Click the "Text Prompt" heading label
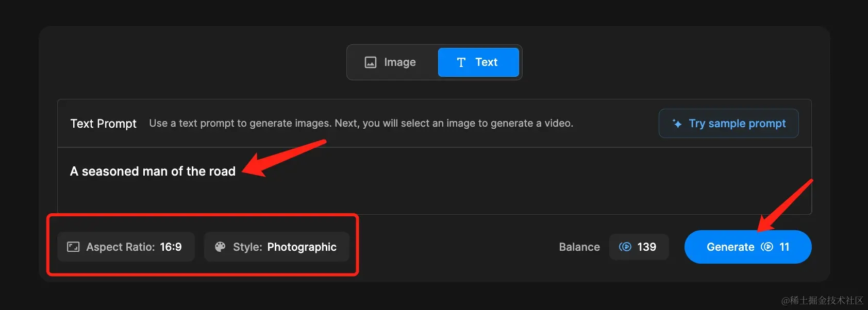Screen dimensions: 868x310 (x=103, y=124)
